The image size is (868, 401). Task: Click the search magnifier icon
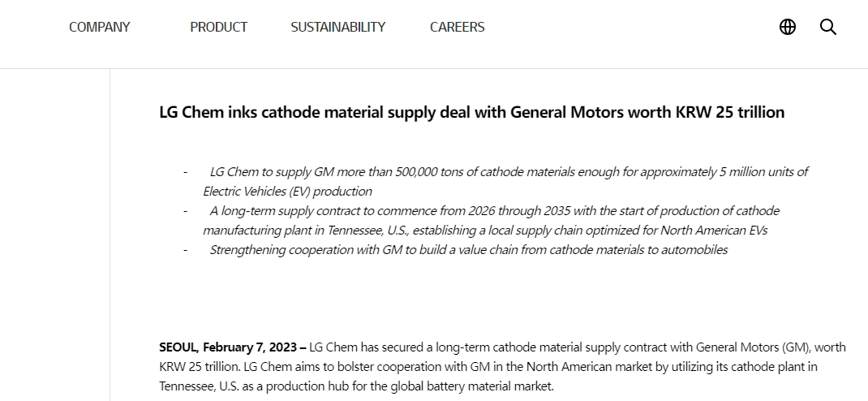coord(827,27)
